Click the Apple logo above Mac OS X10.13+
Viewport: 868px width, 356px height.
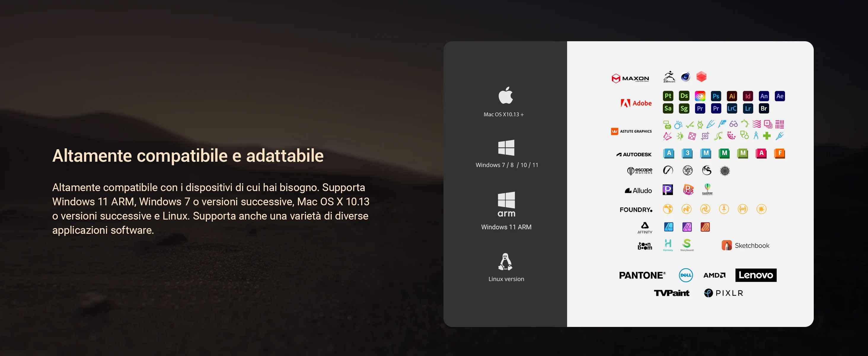pyautogui.click(x=506, y=96)
